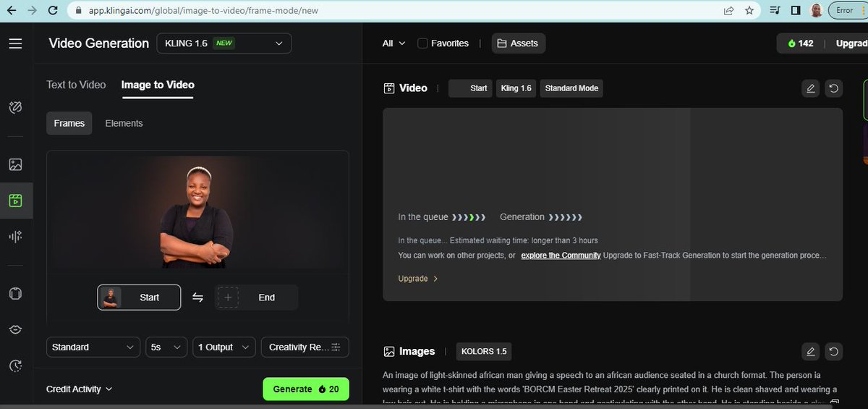Click the Start tag in Video row
Screen dimensions: 868x409
[470, 88]
